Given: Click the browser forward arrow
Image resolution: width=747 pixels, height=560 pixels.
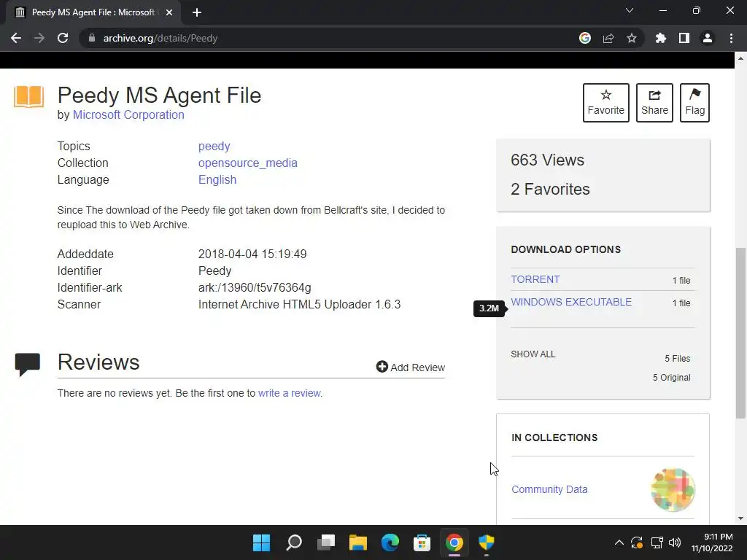Looking at the screenshot, I should point(39,38).
